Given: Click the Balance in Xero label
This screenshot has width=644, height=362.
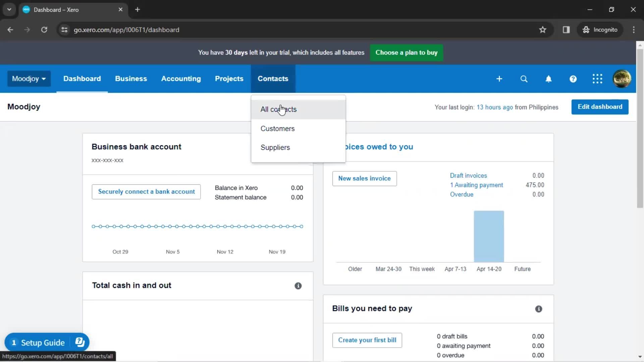Looking at the screenshot, I should click(x=236, y=188).
